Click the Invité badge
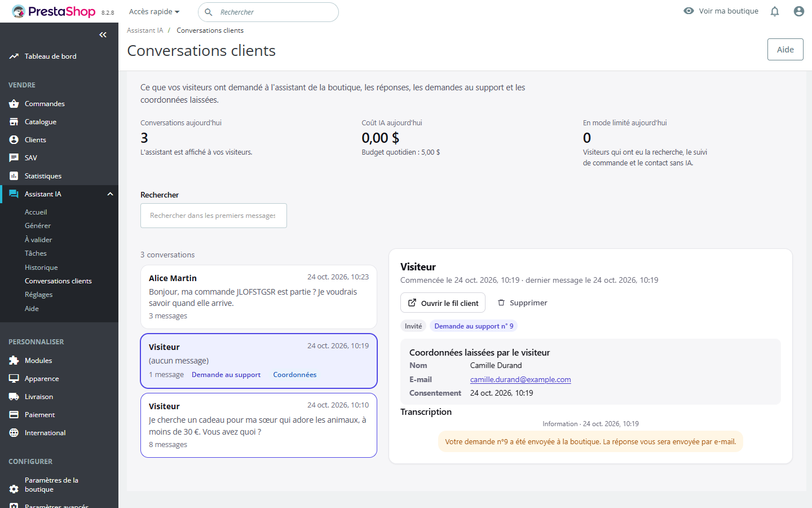 (x=413, y=326)
